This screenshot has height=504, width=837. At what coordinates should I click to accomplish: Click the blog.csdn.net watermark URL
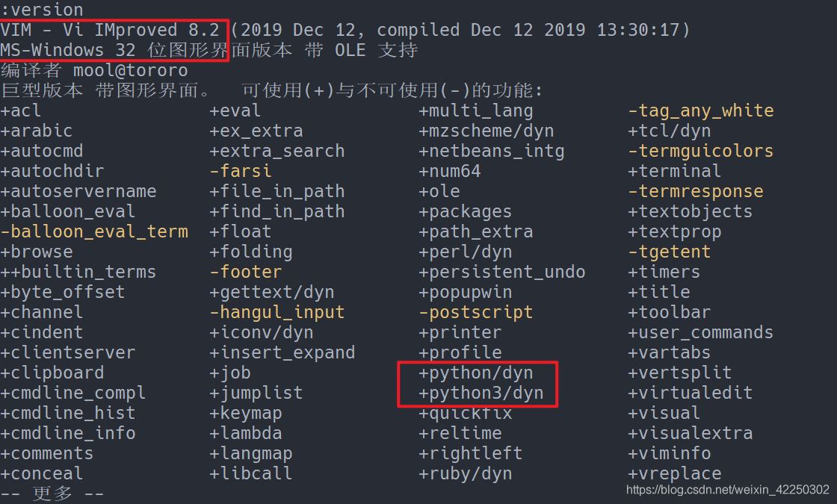tap(727, 490)
